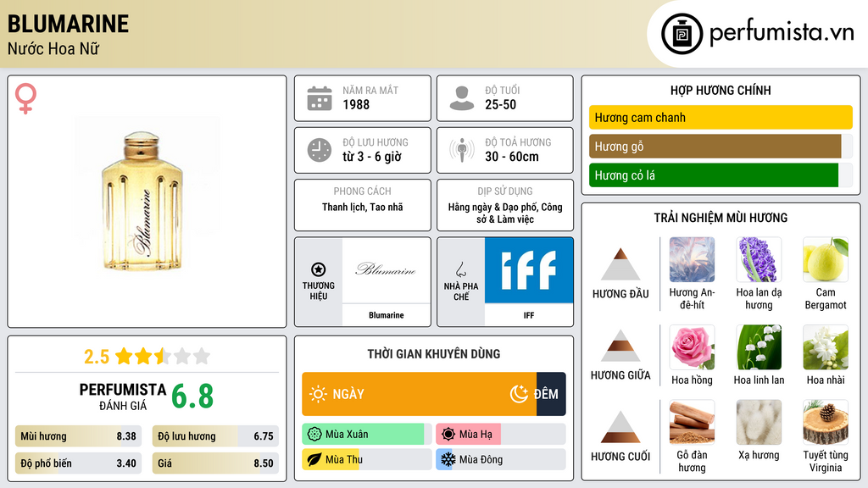Click the sillage icon beside Độ toả hương
Image resolution: width=868 pixels, height=488 pixels.
(462, 150)
